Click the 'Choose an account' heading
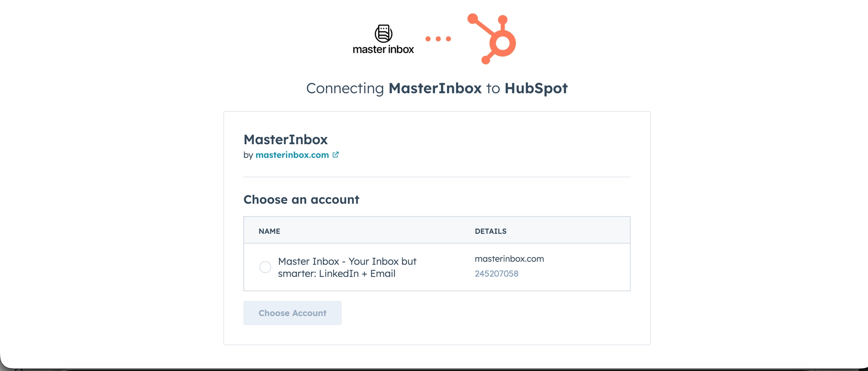 point(301,199)
